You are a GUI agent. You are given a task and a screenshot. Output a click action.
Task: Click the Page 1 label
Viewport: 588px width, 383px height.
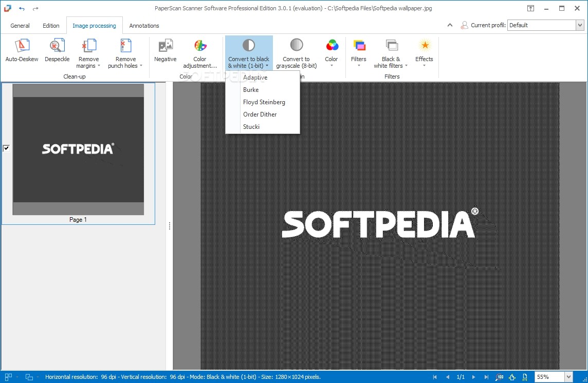pos(78,220)
